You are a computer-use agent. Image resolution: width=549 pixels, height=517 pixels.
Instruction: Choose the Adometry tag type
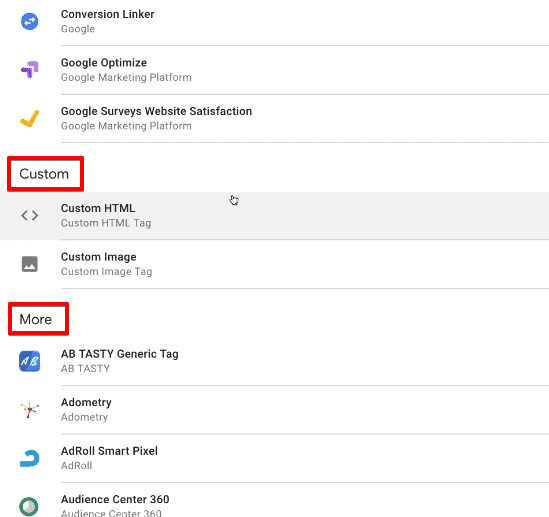(274, 410)
